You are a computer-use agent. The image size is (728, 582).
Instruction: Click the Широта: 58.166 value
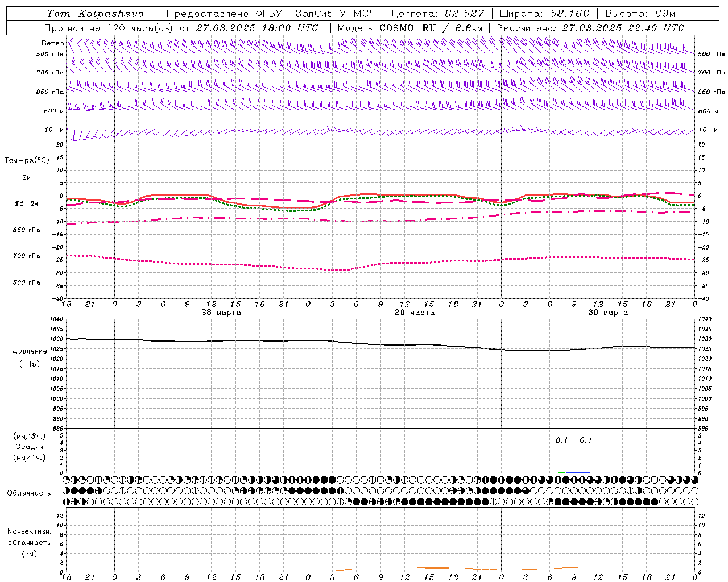(544, 14)
